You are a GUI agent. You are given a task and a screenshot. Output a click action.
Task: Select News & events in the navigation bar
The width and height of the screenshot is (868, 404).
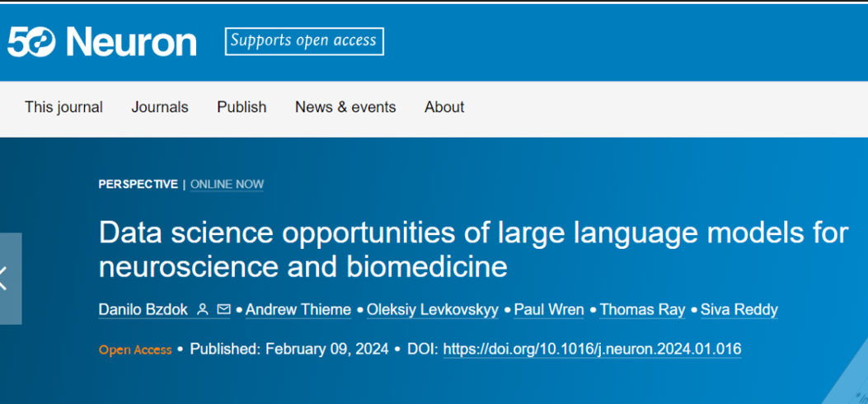[345, 107]
